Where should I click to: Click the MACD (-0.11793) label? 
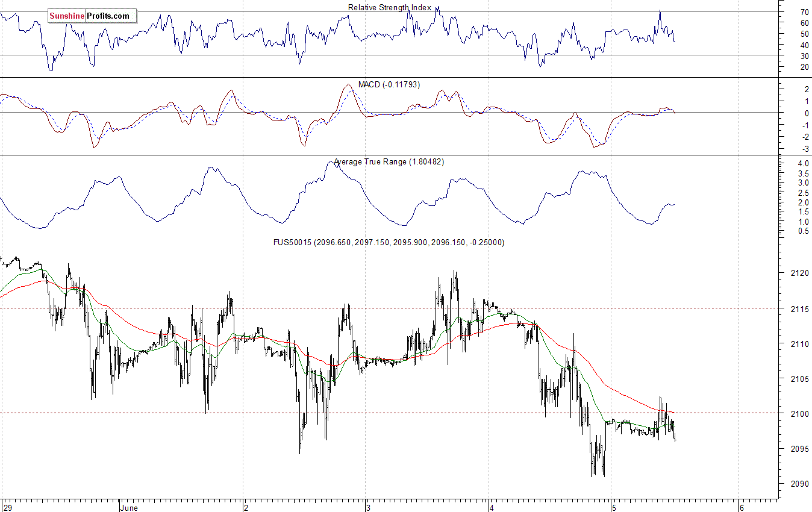[389, 85]
